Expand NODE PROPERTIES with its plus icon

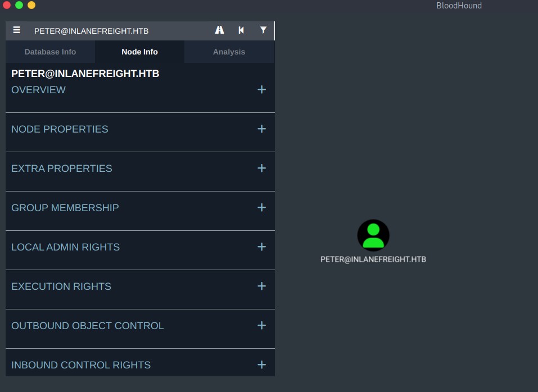click(x=262, y=129)
